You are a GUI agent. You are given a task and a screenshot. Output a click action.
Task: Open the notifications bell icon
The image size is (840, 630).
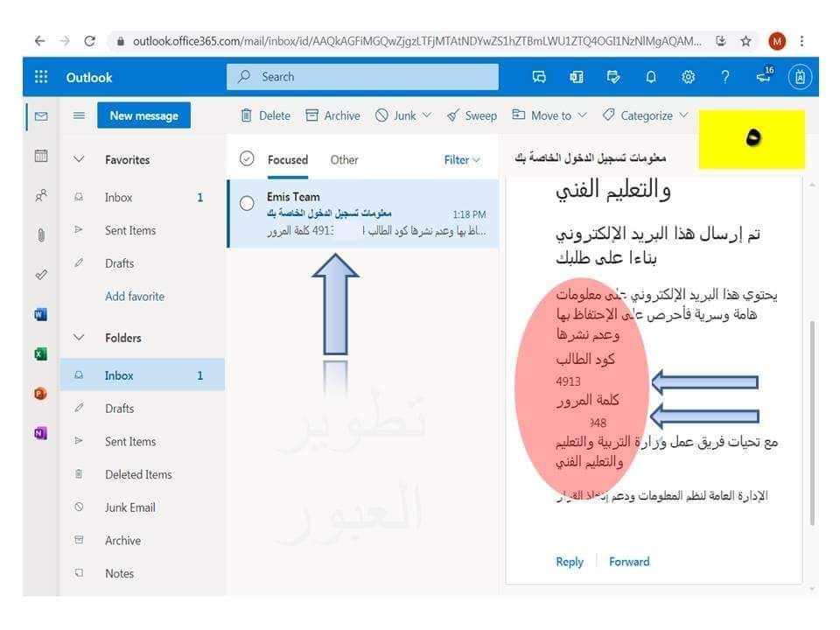tap(651, 77)
